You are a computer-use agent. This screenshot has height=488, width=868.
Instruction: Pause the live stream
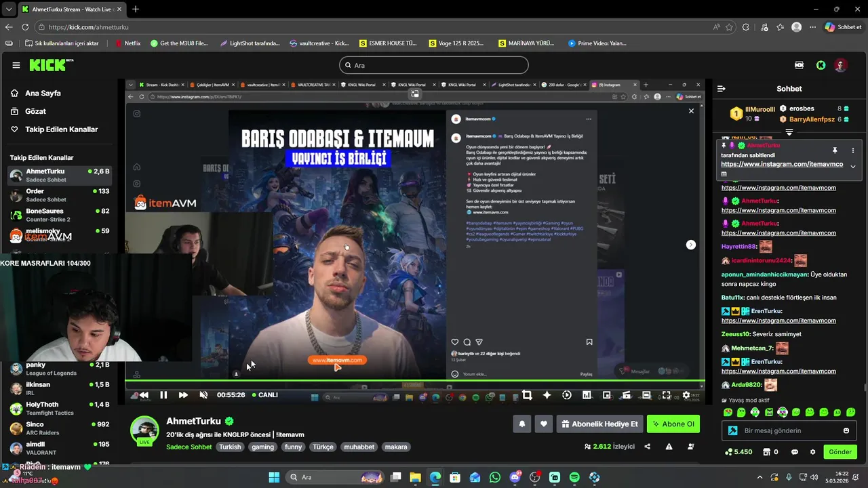point(163,395)
